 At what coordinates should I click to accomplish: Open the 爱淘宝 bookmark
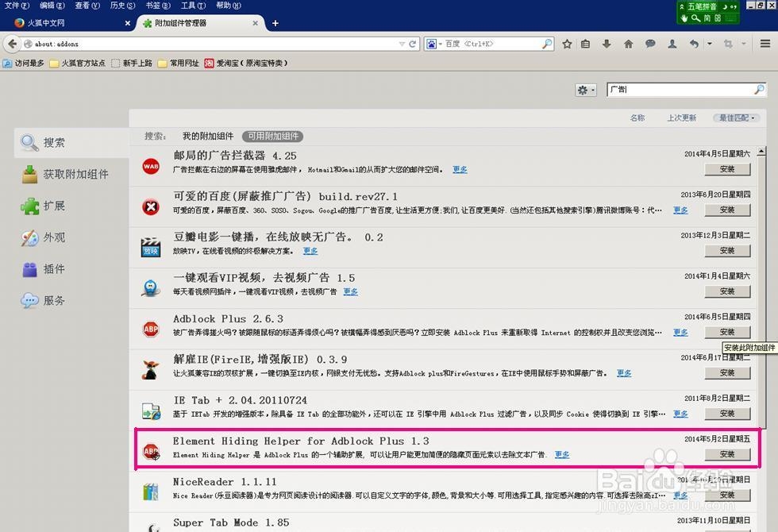point(246,63)
